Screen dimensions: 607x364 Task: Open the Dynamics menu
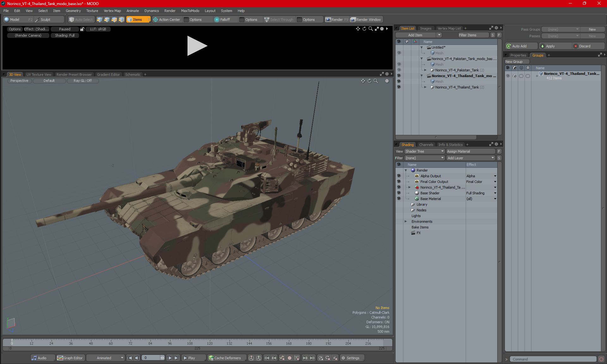151,11
